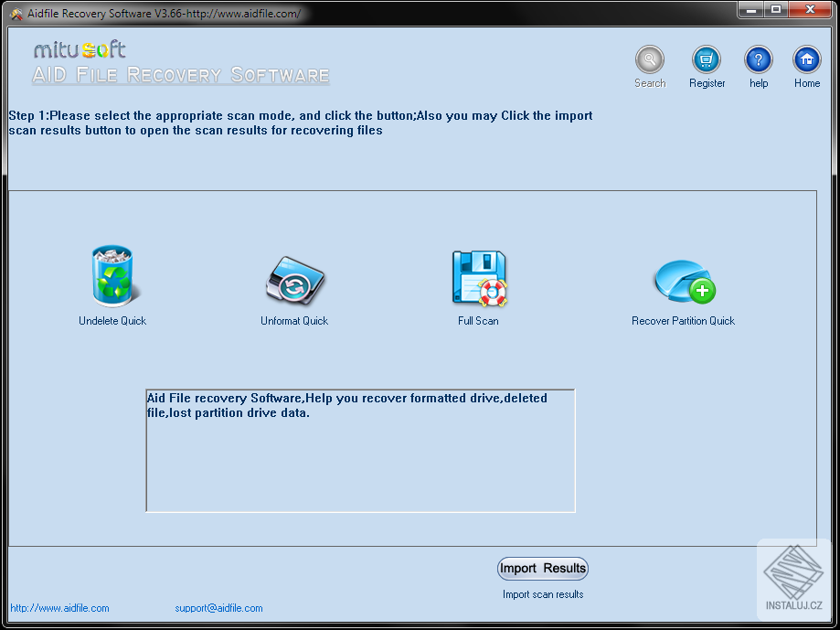This screenshot has width=840, height=630.
Task: Open the Register dialog
Action: point(707,64)
